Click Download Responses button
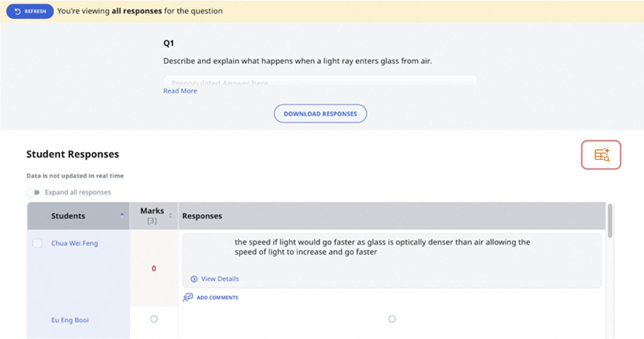 pyautogui.click(x=320, y=114)
